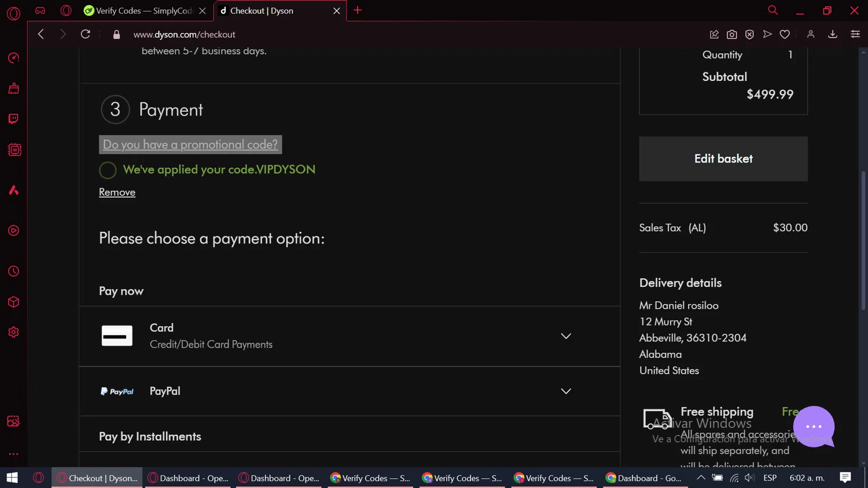Click the Opera icon beside GX Corner
The height and width of the screenshot is (488, 868).
point(66,10)
